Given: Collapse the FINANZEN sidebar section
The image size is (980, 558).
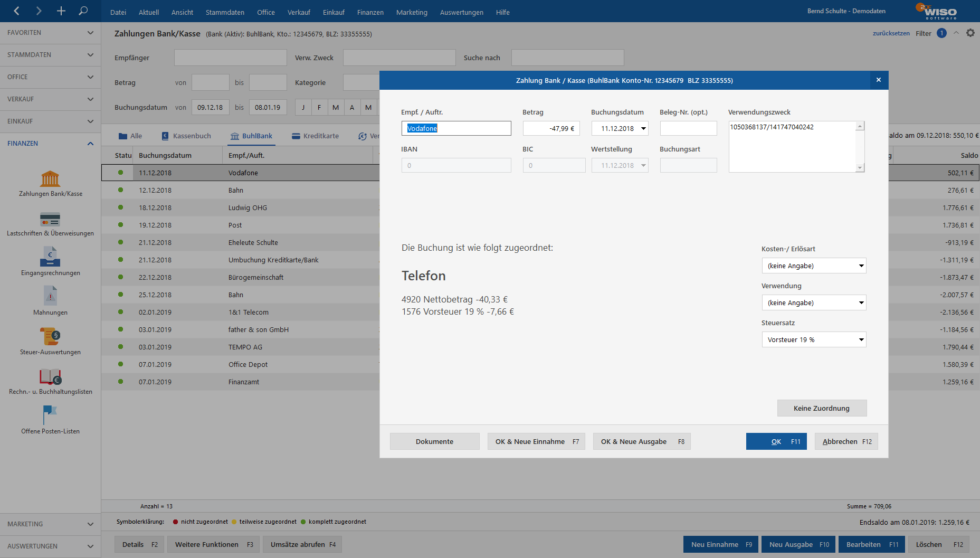Looking at the screenshot, I should [90, 144].
